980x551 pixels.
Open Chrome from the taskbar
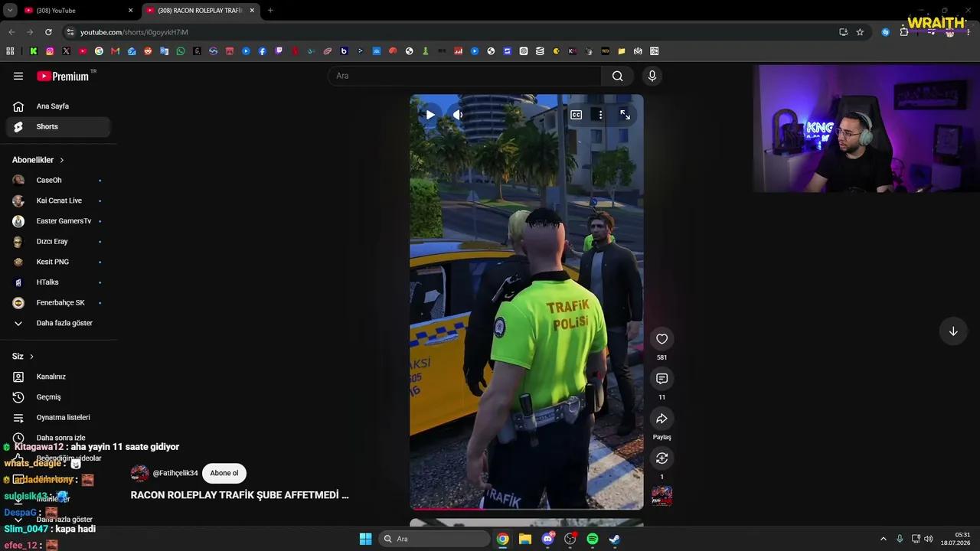coord(502,539)
